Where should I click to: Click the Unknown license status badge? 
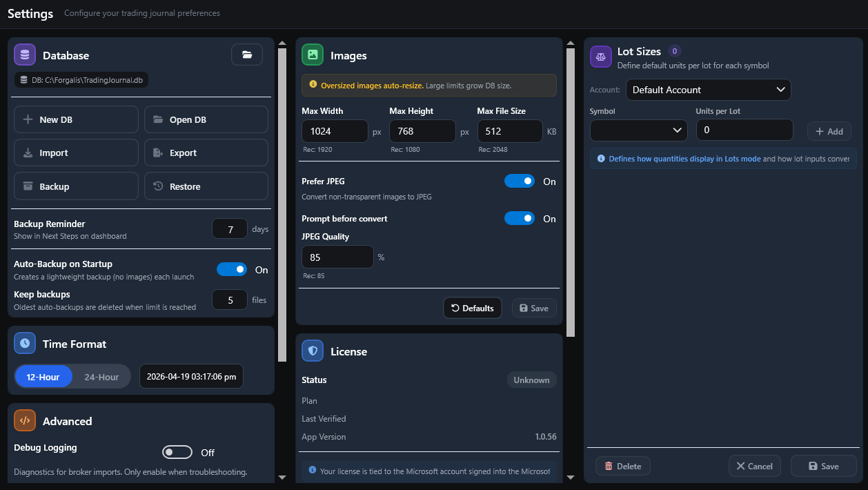point(531,380)
